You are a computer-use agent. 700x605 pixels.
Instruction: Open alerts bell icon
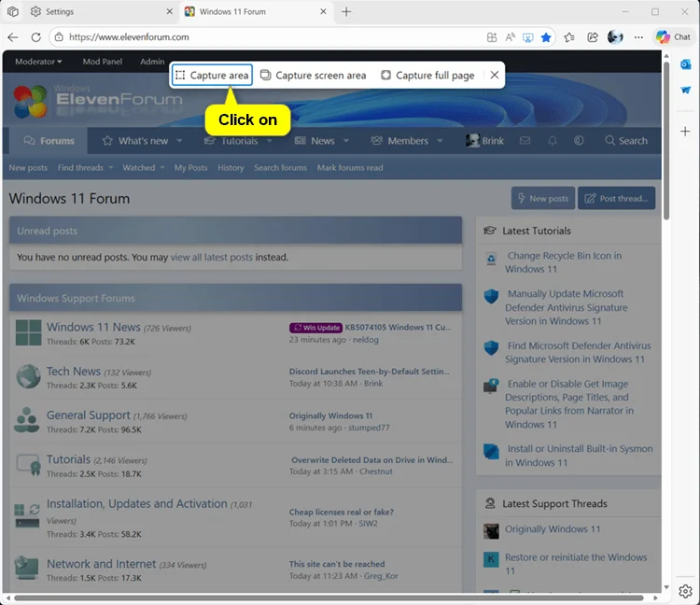(x=553, y=141)
